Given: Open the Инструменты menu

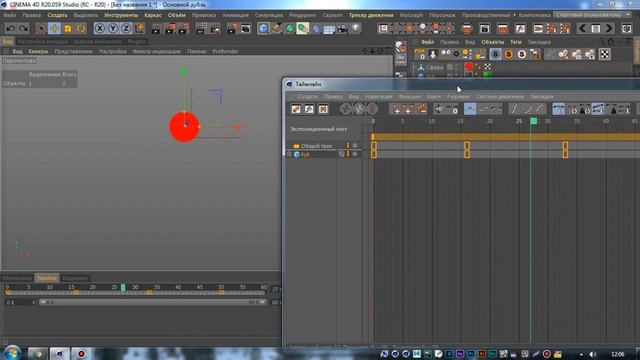Looking at the screenshot, I should tap(121, 15).
